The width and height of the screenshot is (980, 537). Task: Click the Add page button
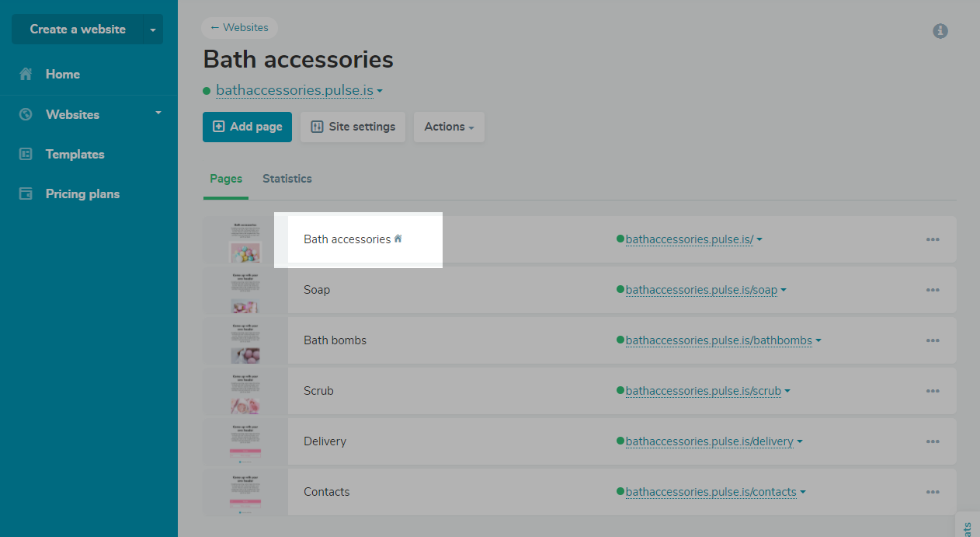247,127
